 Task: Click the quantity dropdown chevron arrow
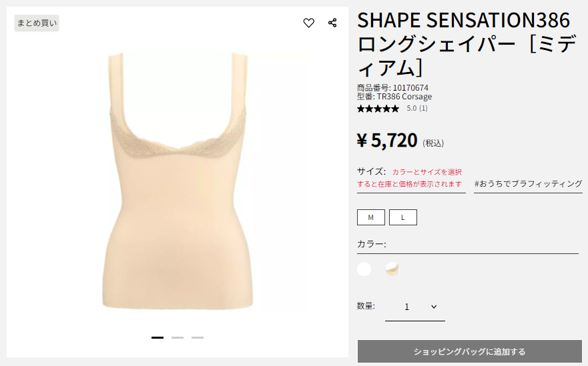434,307
